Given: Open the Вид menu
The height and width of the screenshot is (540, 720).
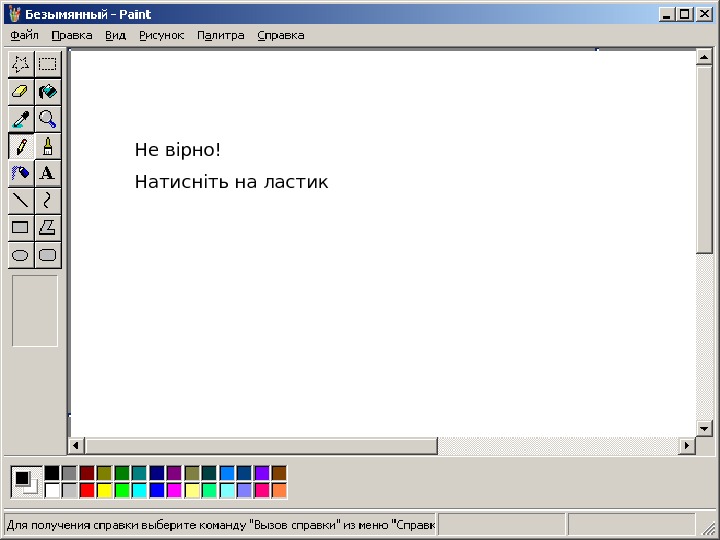Looking at the screenshot, I should pyautogui.click(x=115, y=35).
